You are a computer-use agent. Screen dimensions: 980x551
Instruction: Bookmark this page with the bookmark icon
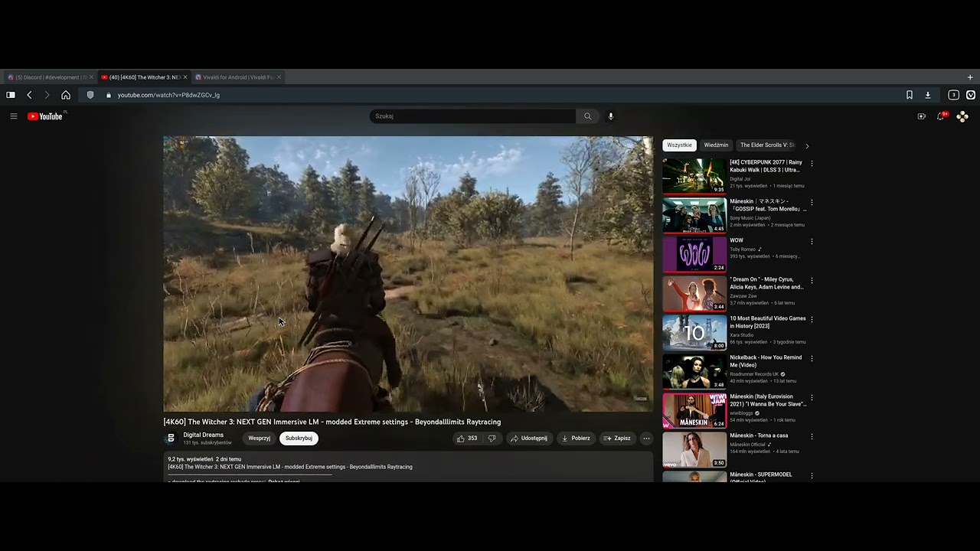coord(910,95)
